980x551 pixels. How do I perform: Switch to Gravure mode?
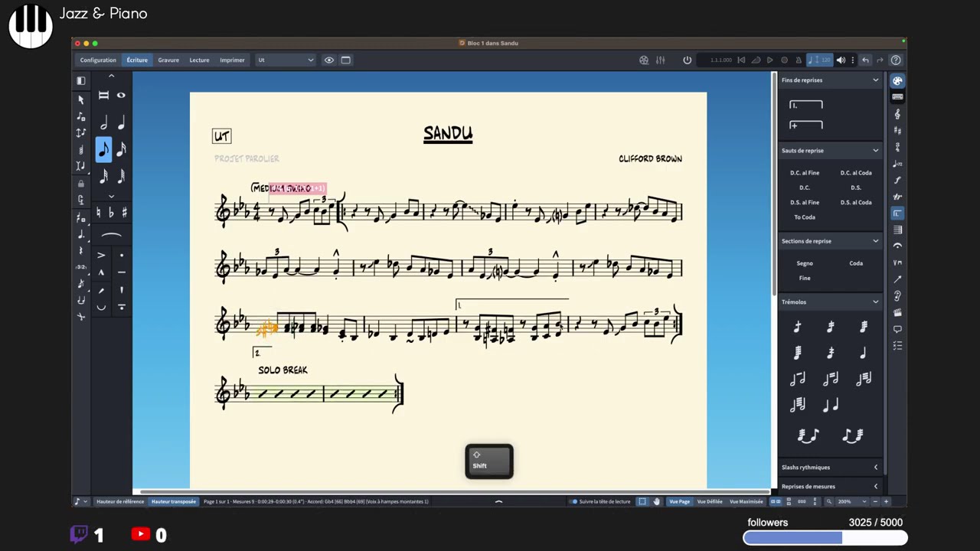tap(168, 60)
